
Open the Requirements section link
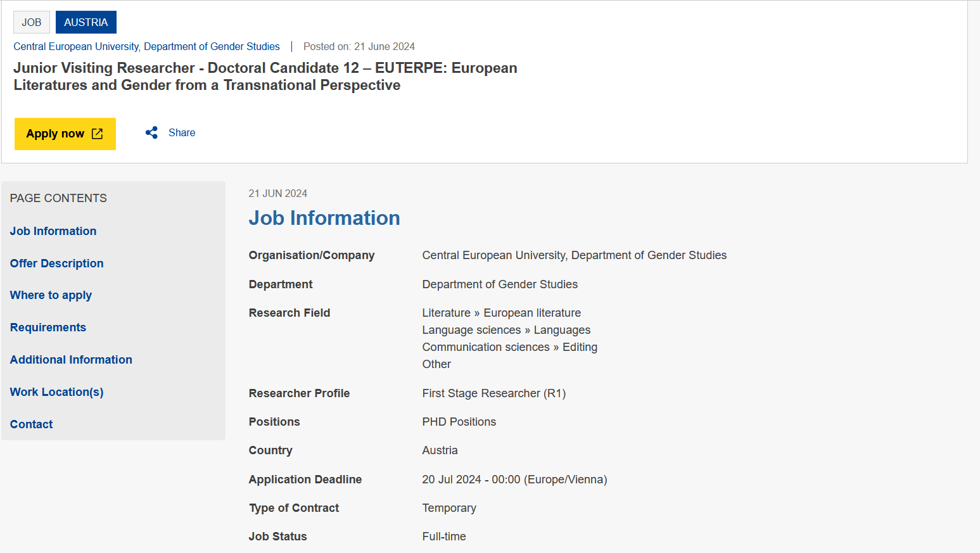(48, 327)
